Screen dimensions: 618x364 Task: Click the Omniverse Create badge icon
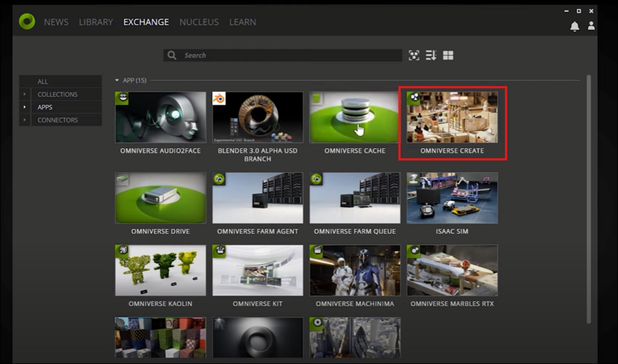coord(414,98)
